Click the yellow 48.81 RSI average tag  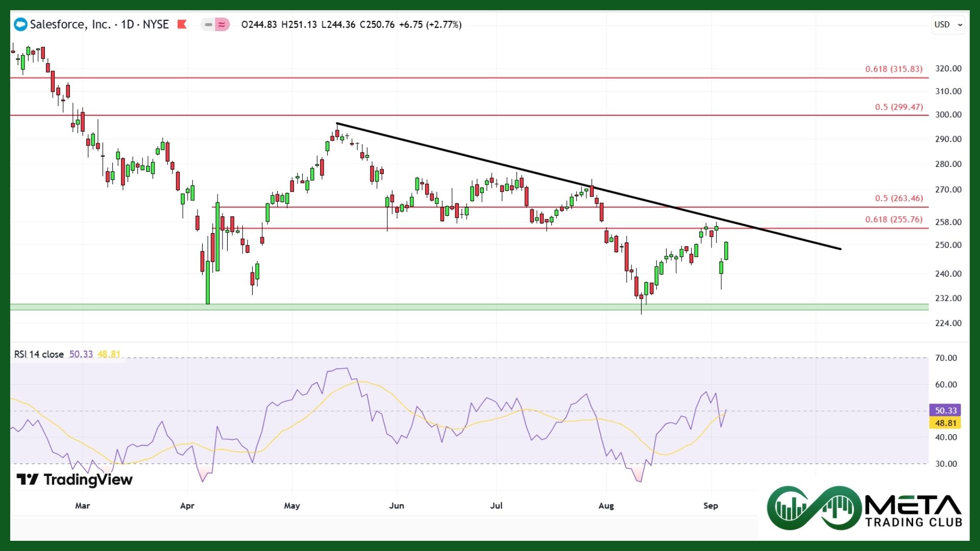pyautogui.click(x=945, y=423)
